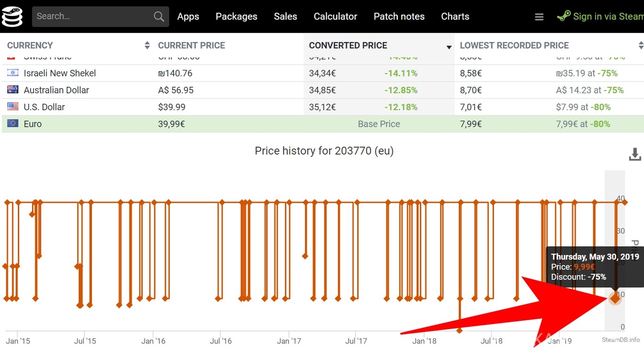Open Patch notes in navigation
Screen dimensions: 644x362
399,16
